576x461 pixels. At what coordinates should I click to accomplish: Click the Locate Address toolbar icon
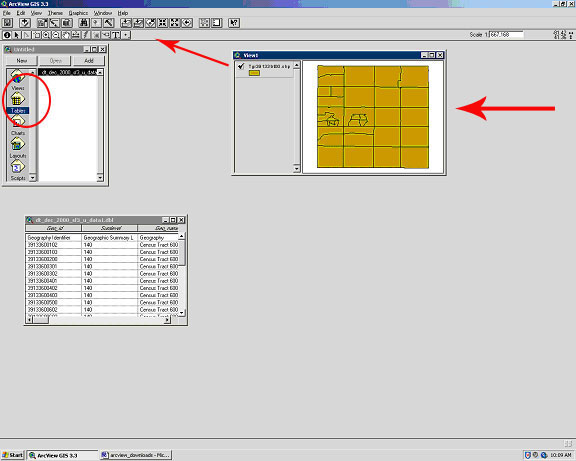[x=96, y=23]
